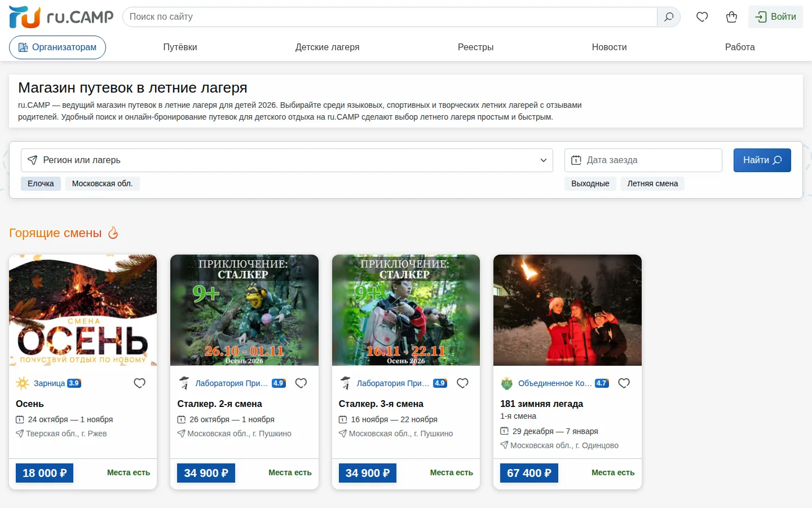Click the calendar icon in Дата заезда field
812x508 pixels.
pos(576,160)
